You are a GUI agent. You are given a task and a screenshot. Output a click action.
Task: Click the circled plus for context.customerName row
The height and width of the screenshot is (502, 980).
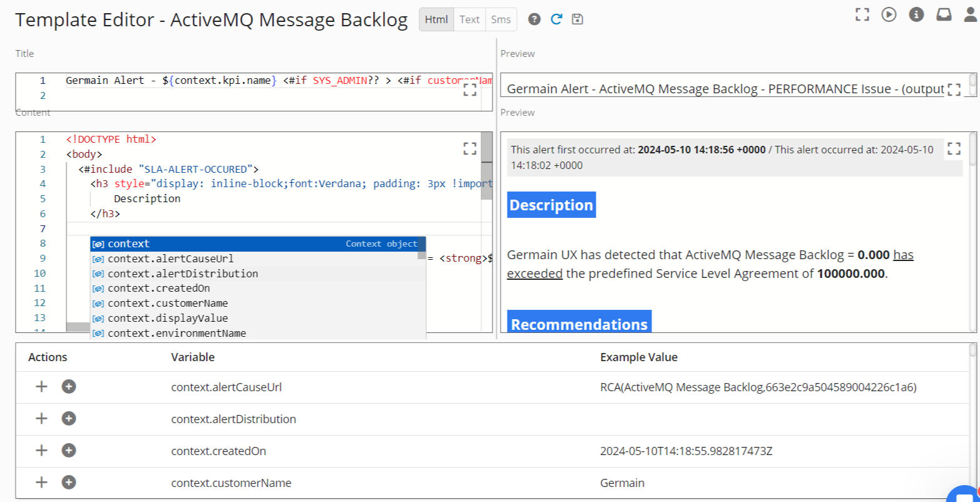(x=69, y=483)
